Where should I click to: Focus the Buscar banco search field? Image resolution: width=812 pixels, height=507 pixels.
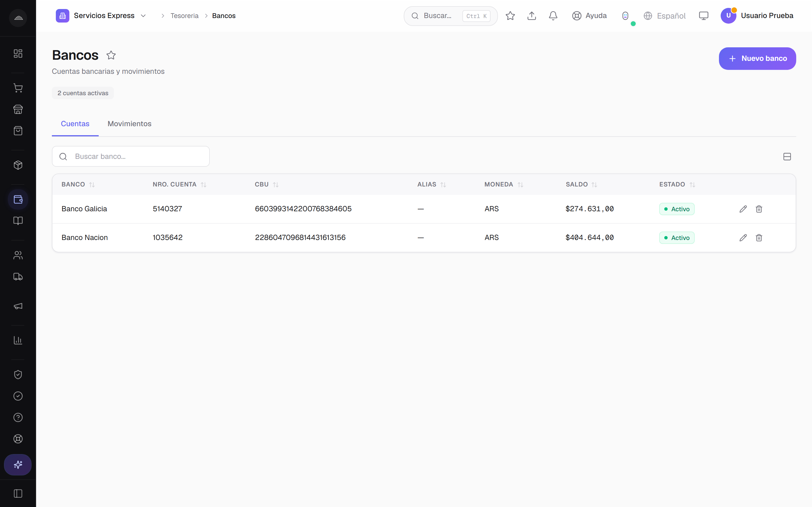(131, 156)
